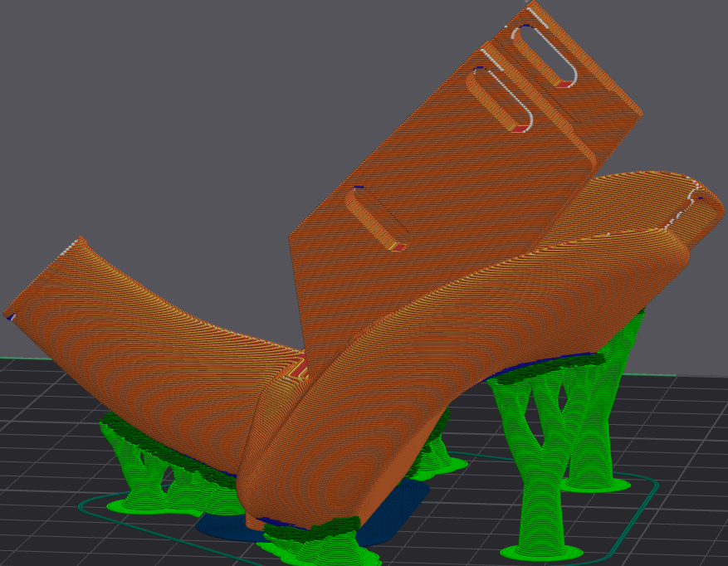Click the red patch at the small slot's bottom

tap(399, 246)
